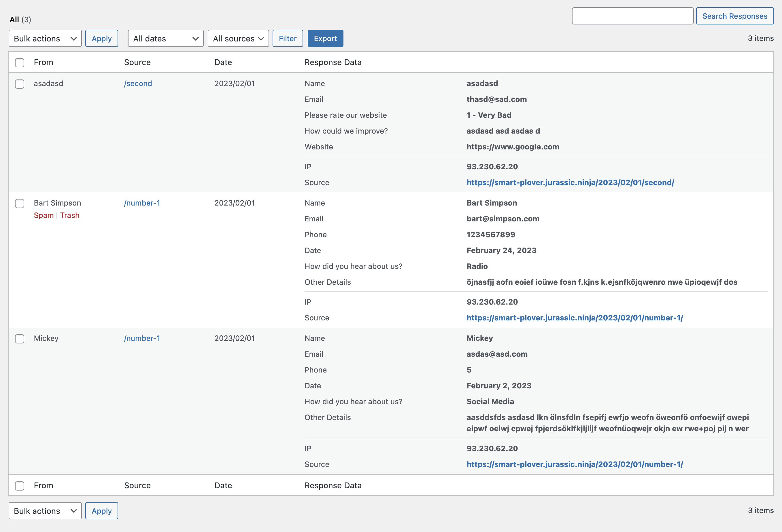Open the All sources dropdown
The width and height of the screenshot is (782, 532).
tap(238, 38)
